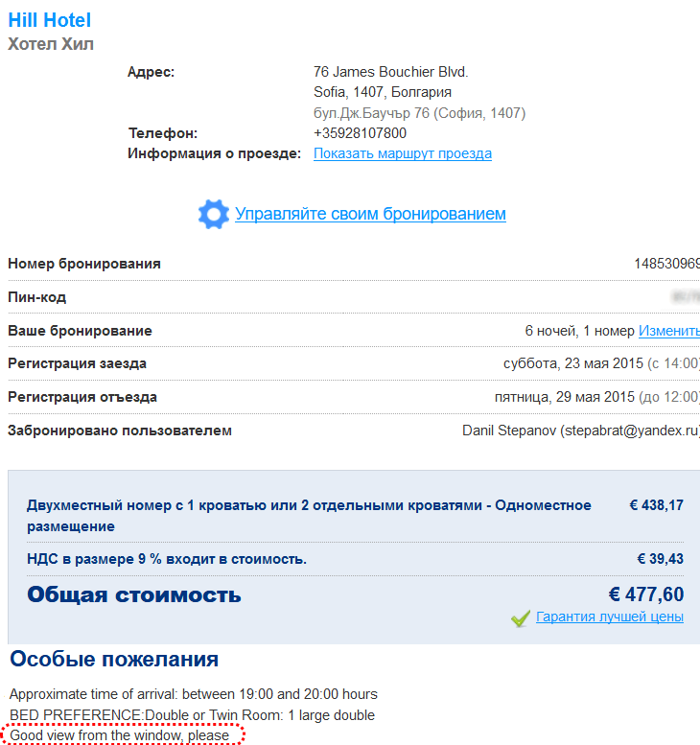Open 'Гарантия лучшей цены' link
The width and height of the screenshot is (700, 745).
pos(610,617)
